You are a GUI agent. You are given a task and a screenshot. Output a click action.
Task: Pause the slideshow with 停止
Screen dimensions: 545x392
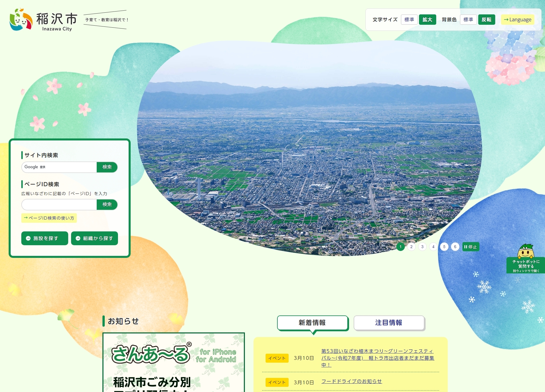[471, 247]
